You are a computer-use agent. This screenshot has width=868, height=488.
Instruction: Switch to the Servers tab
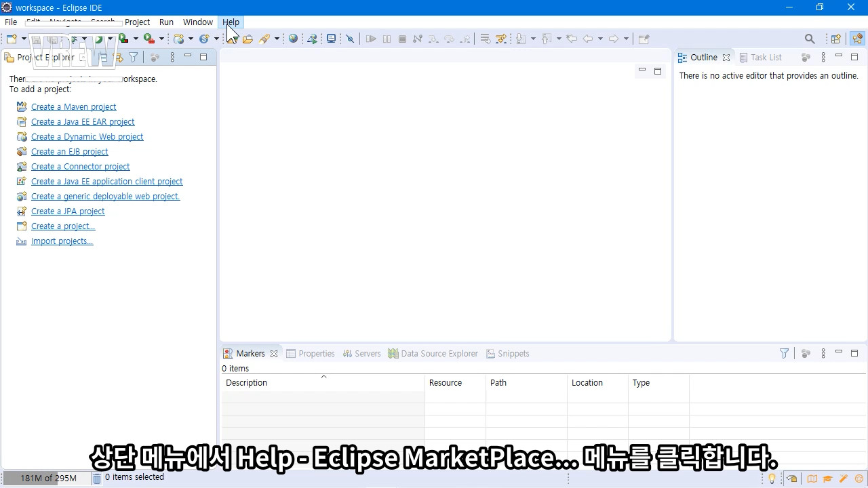coord(361,354)
